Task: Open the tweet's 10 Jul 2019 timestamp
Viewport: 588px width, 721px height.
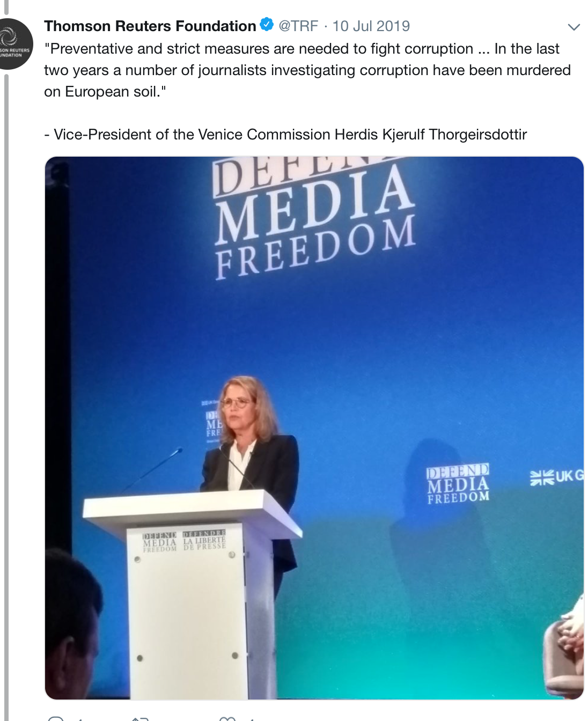Action: click(371, 26)
